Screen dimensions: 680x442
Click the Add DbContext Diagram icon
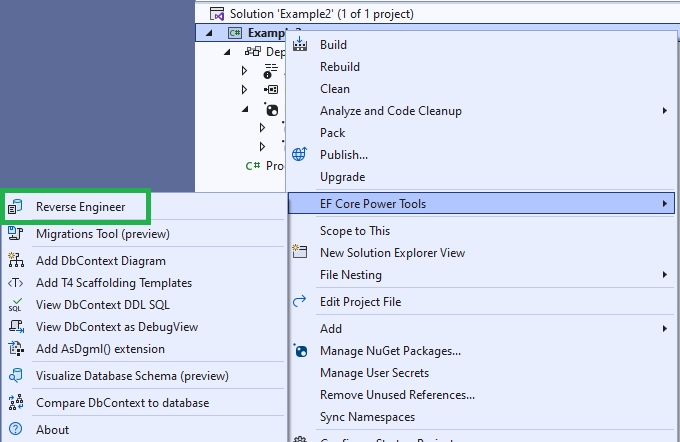pos(15,261)
